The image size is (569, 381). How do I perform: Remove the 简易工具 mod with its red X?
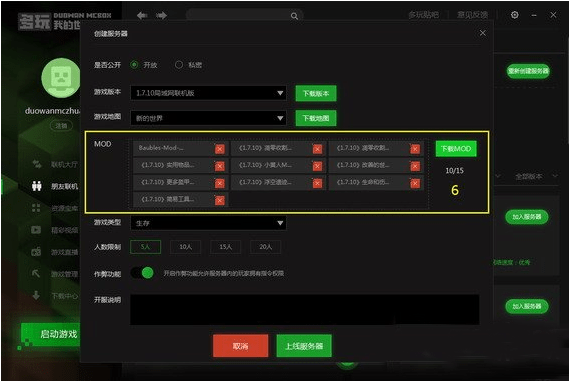(220, 200)
